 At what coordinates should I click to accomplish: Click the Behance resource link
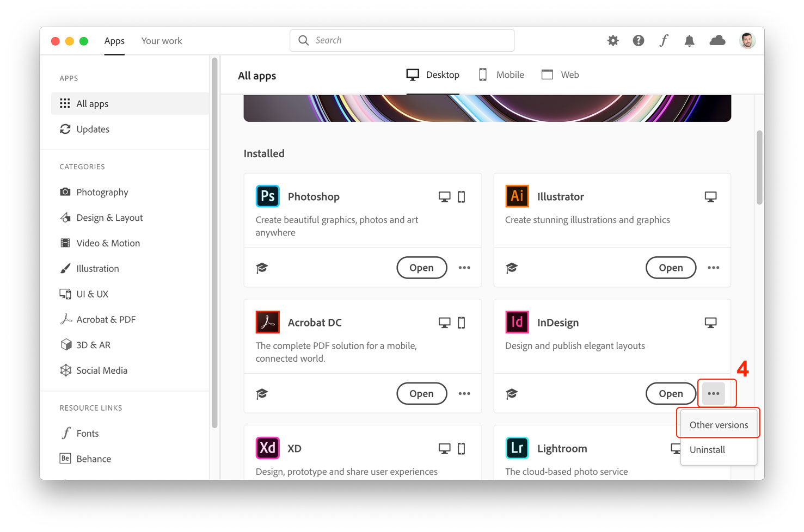[93, 459]
